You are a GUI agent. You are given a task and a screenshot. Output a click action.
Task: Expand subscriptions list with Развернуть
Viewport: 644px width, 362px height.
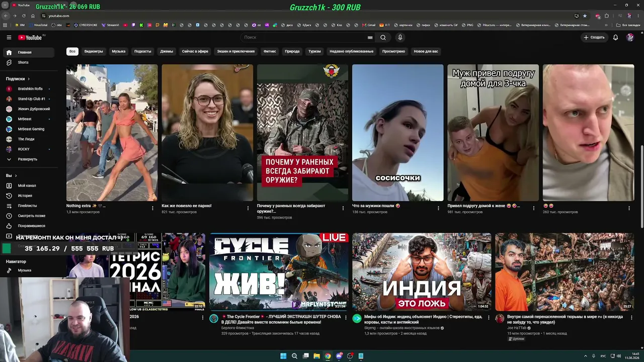pyautogui.click(x=30, y=159)
